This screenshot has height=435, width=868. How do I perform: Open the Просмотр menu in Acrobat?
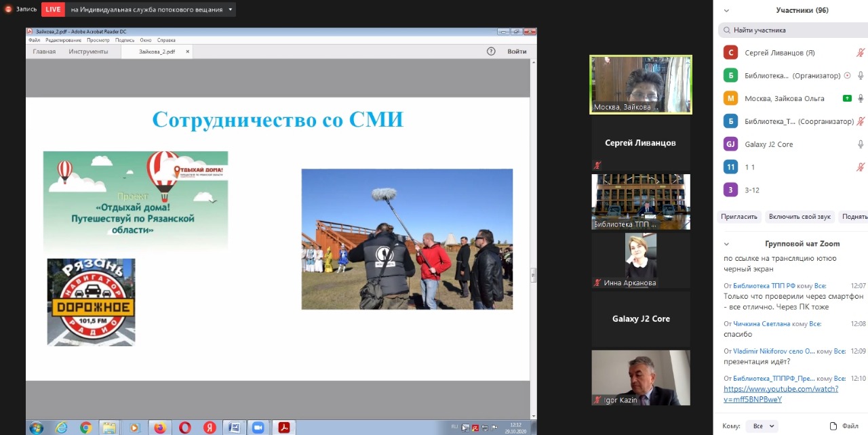click(x=98, y=41)
